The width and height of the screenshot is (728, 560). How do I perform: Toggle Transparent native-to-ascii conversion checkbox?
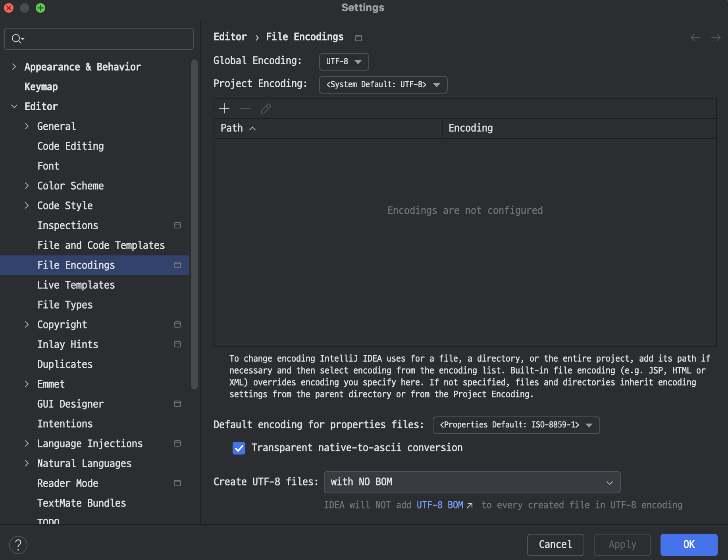click(239, 448)
